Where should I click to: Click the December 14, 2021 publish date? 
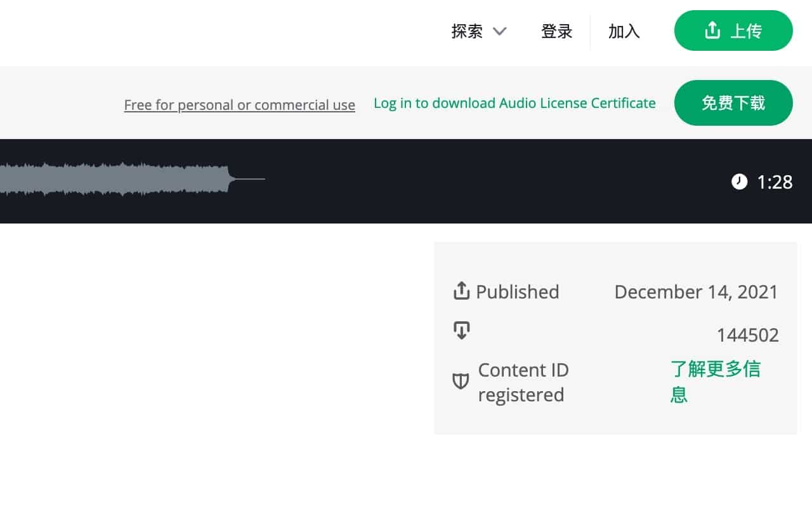pyautogui.click(x=696, y=291)
